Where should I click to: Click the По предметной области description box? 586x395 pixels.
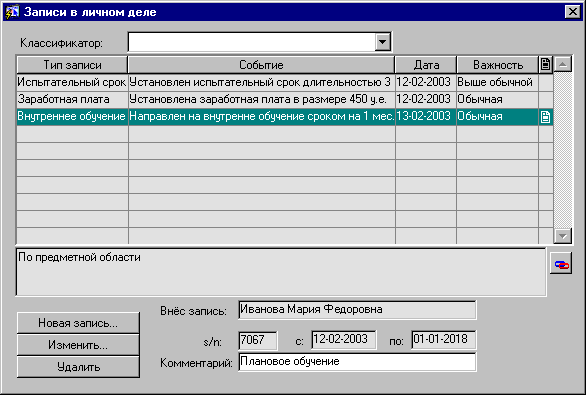point(281,272)
